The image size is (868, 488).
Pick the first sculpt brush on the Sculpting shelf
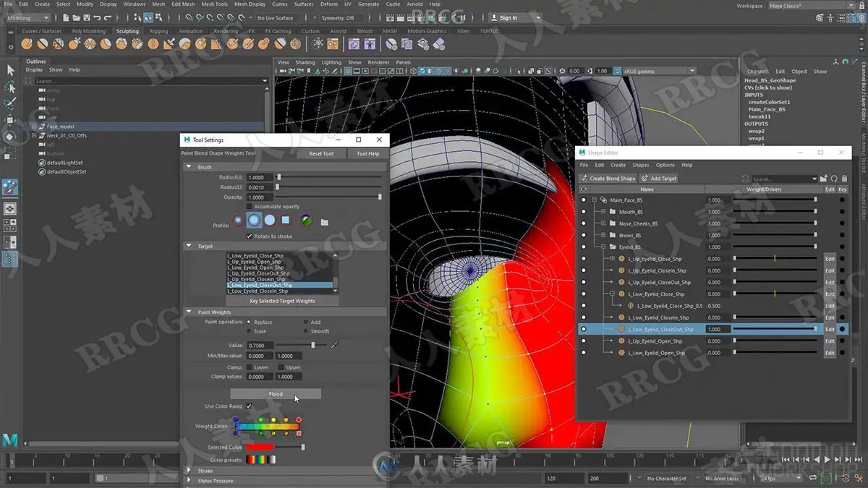coord(28,43)
